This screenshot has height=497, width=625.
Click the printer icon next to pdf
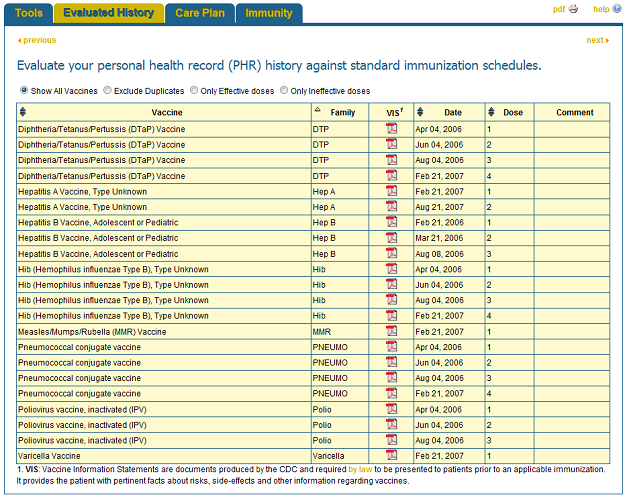[x=573, y=9]
